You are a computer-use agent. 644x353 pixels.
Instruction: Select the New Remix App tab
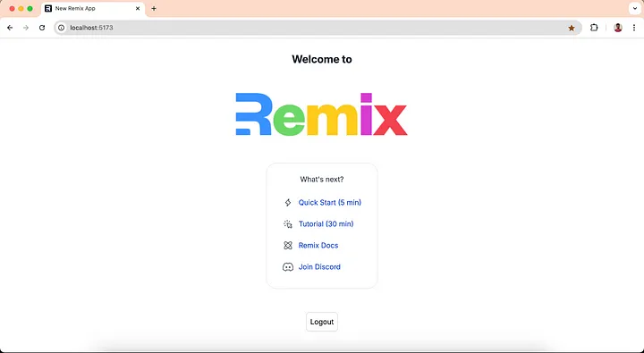coord(93,9)
